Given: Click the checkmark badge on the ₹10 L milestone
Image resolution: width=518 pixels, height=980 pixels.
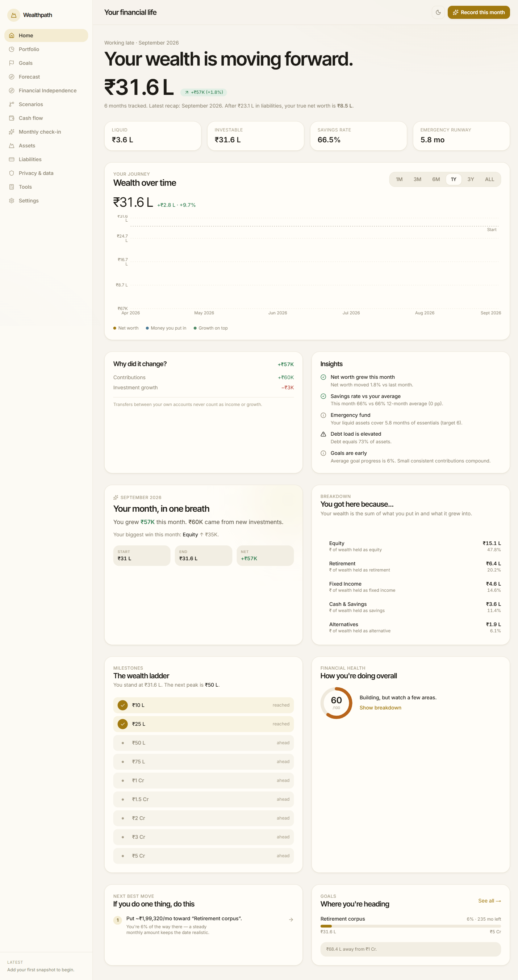Looking at the screenshot, I should coord(122,705).
